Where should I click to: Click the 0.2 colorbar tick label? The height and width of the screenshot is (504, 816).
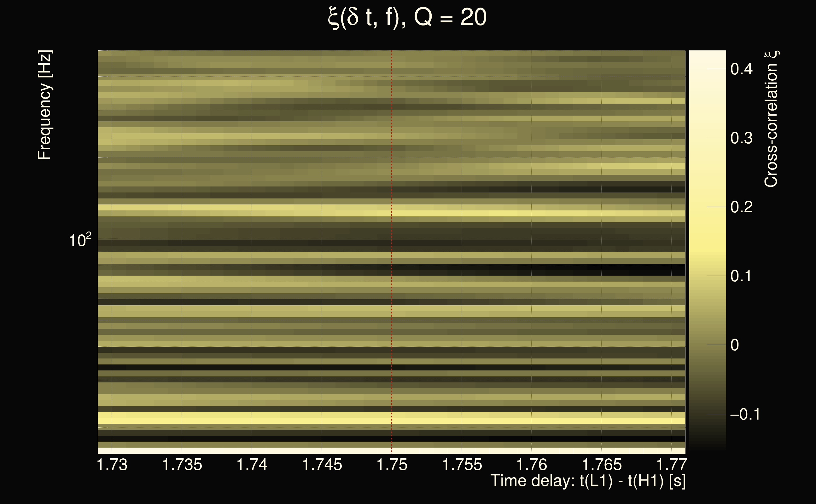click(741, 207)
